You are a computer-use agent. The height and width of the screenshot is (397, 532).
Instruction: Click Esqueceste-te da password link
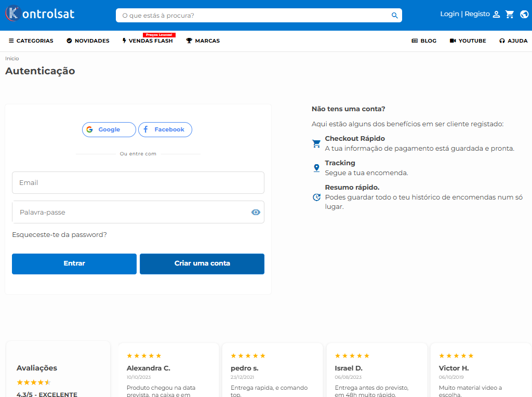pyautogui.click(x=59, y=235)
